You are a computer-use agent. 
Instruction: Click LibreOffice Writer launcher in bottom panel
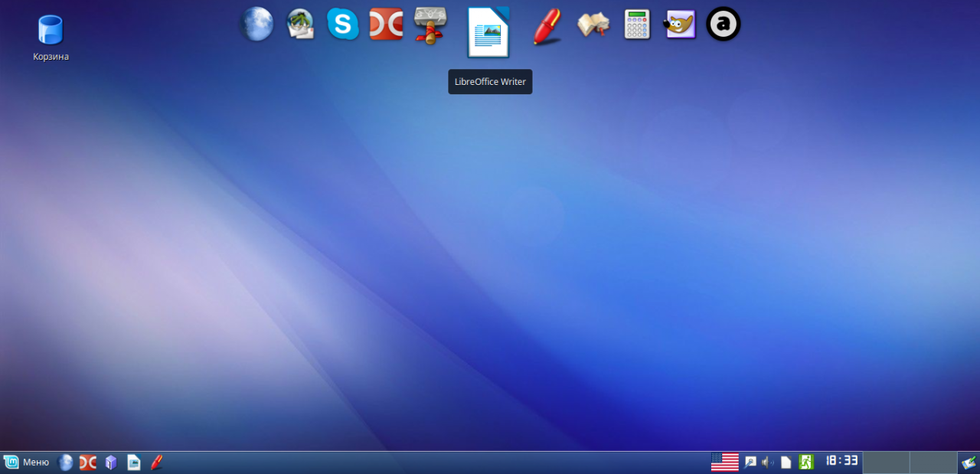(134, 463)
